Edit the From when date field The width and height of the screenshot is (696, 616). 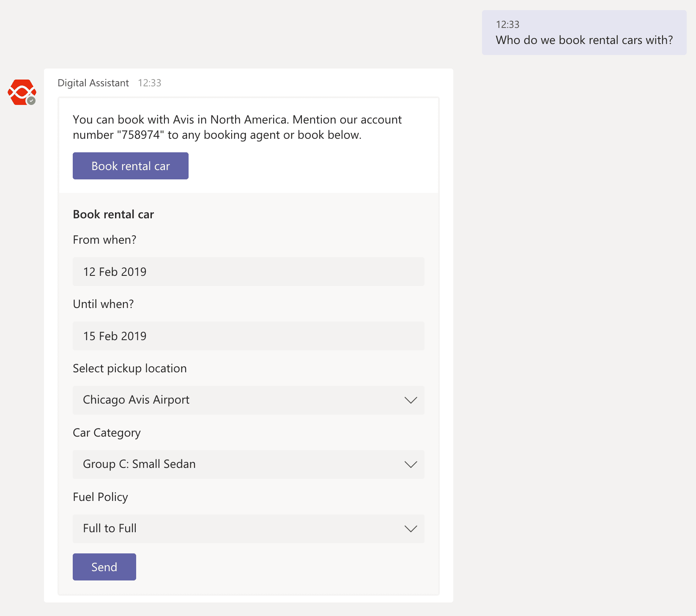click(x=249, y=272)
